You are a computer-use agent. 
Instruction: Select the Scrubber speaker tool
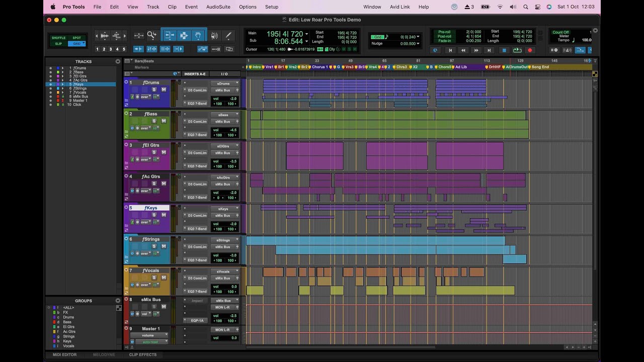(214, 36)
